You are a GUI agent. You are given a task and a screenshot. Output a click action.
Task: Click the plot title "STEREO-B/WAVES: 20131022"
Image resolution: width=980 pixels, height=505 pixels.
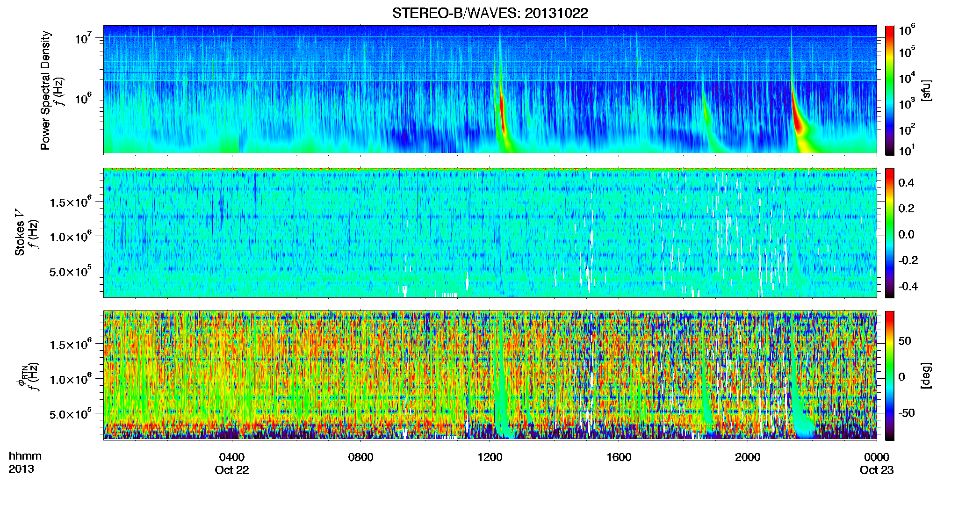point(490,13)
